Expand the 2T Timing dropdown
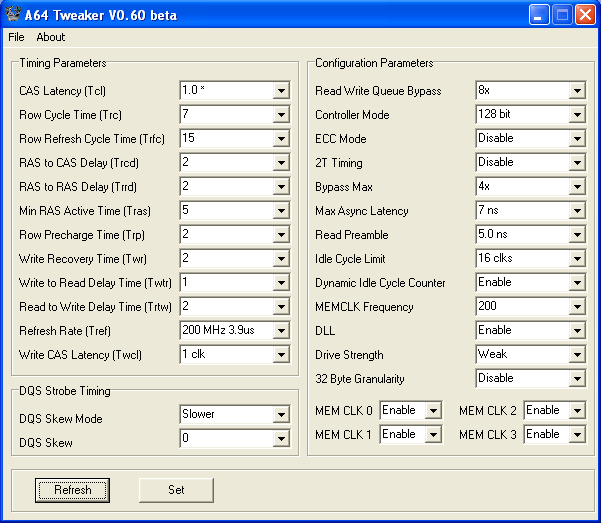Viewport: 601px width, 523px height. click(x=577, y=163)
